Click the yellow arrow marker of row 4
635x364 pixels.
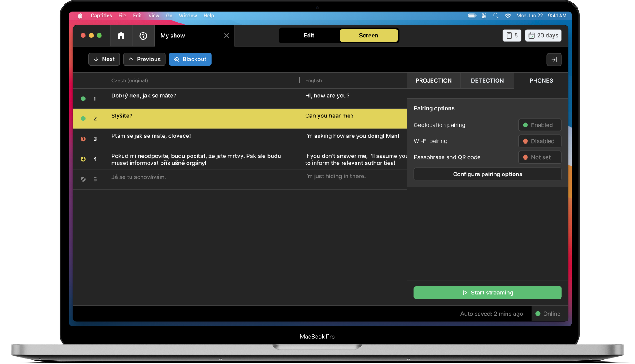point(83,159)
